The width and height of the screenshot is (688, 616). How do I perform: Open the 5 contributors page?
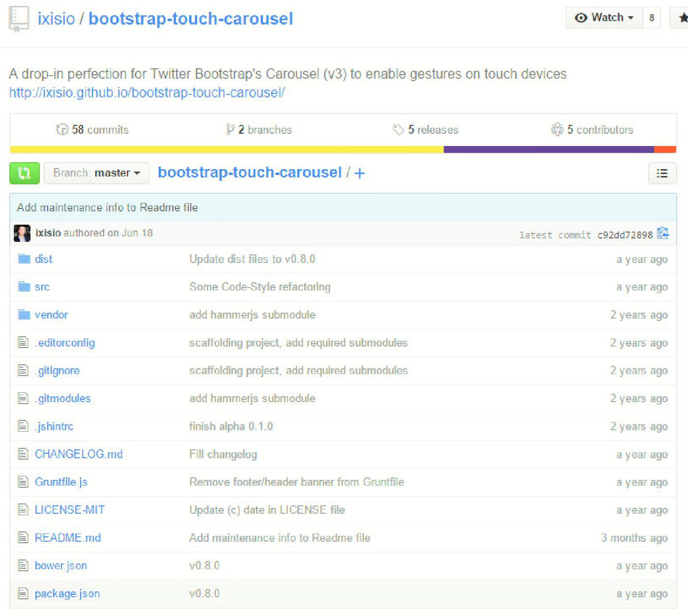pos(592,130)
